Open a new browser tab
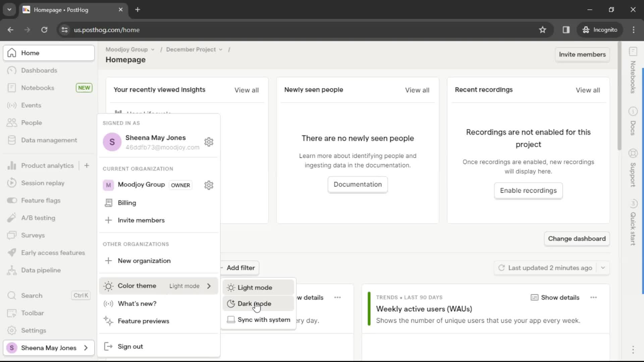 [138, 10]
